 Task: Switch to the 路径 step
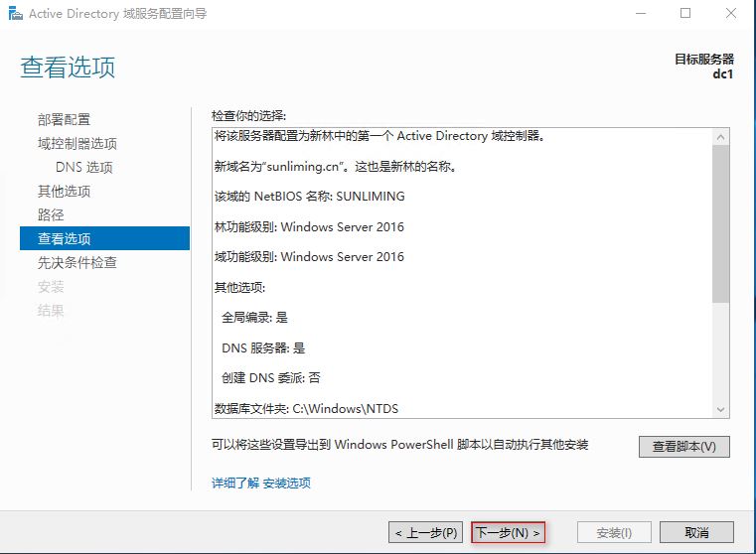coord(51,214)
